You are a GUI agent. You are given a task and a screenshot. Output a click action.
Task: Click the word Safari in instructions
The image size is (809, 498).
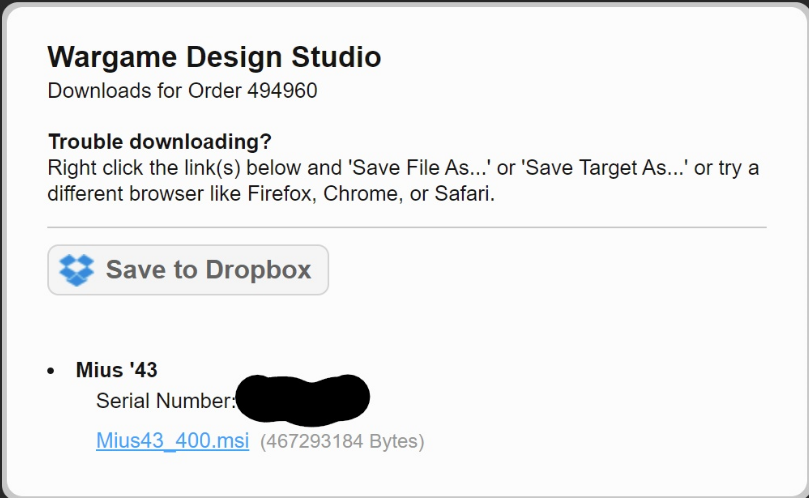coord(464,194)
